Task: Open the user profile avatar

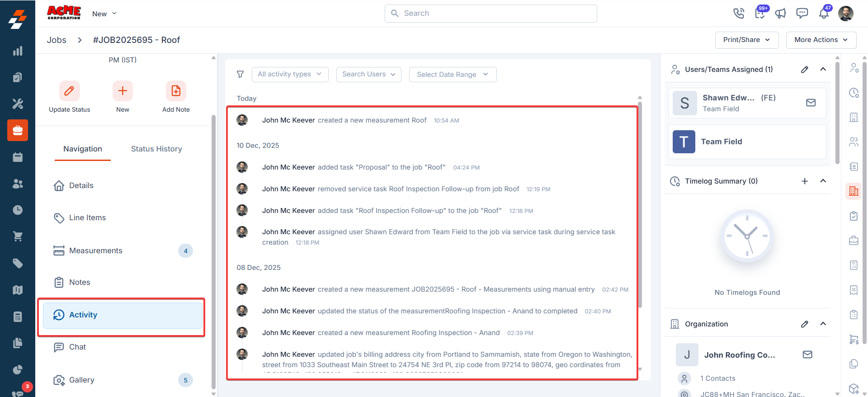Action: coord(846,14)
